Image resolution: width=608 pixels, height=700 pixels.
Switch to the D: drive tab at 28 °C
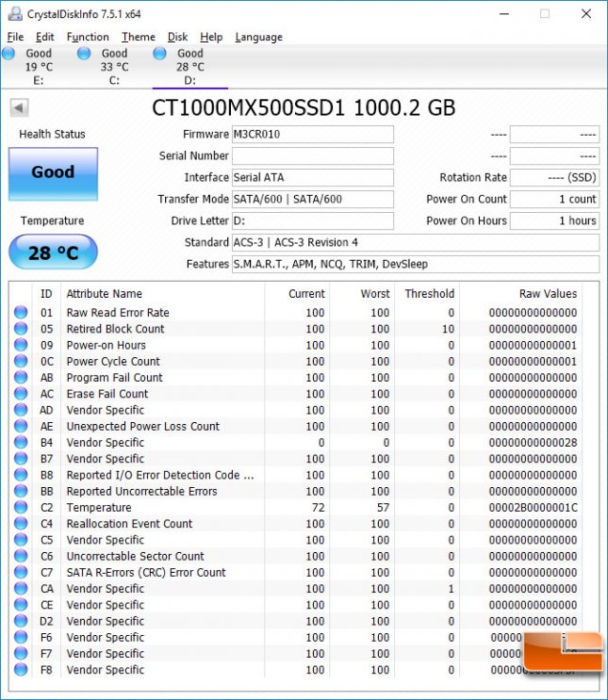click(190, 67)
